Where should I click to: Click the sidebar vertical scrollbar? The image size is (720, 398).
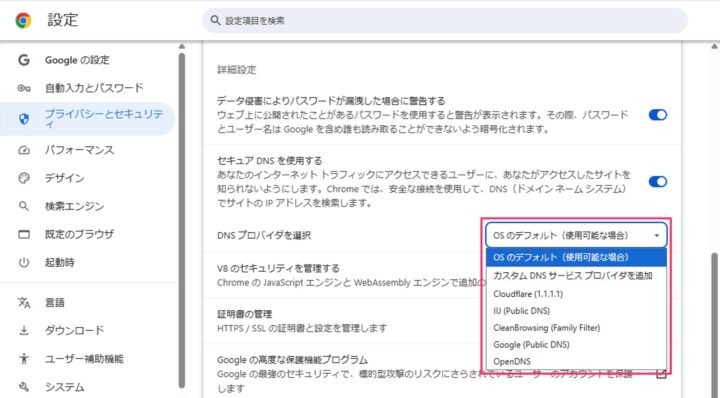pos(182,220)
